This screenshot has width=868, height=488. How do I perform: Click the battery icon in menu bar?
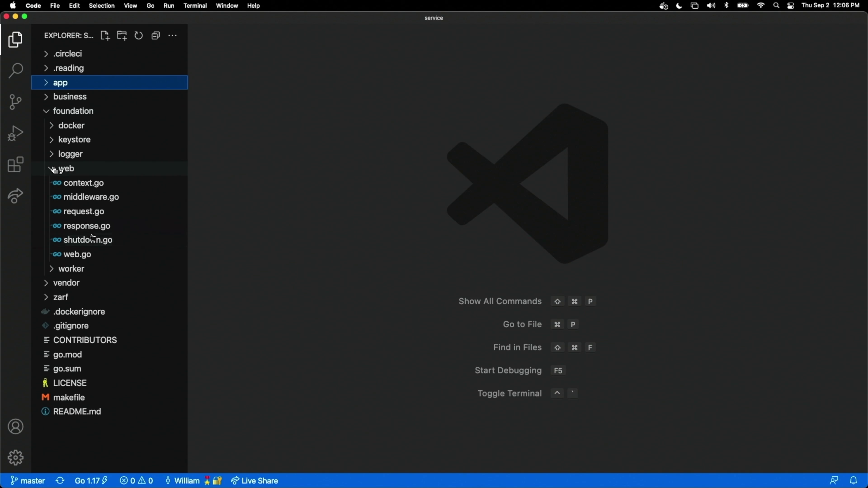coord(743,6)
